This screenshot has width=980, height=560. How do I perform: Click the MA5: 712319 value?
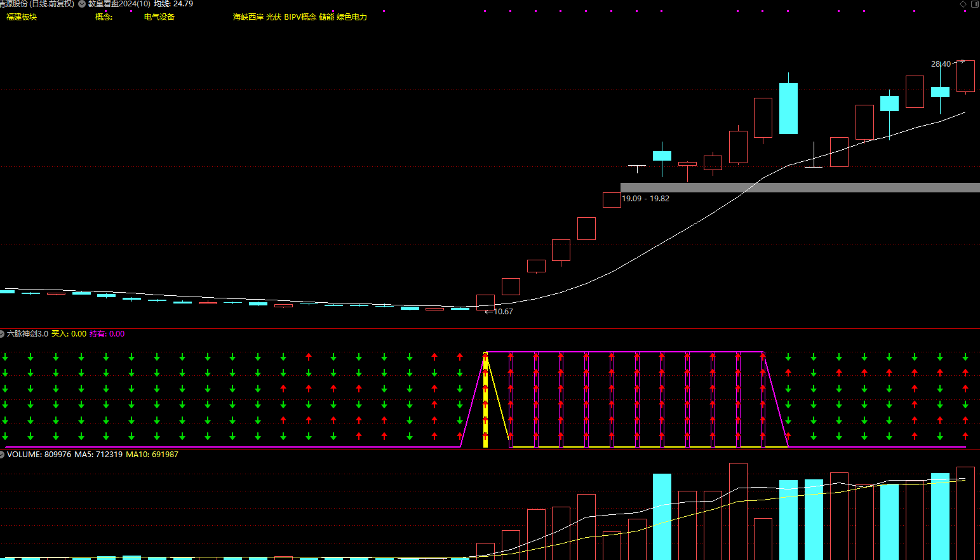point(98,455)
